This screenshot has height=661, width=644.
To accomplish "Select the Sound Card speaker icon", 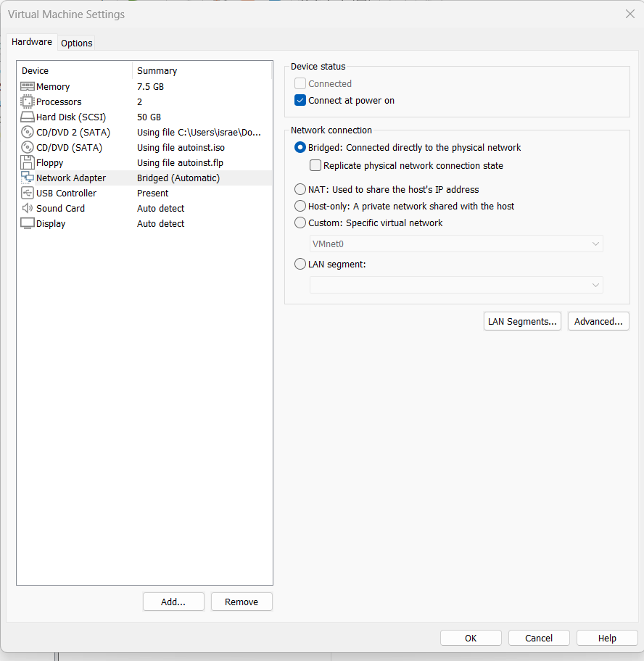I will (28, 209).
